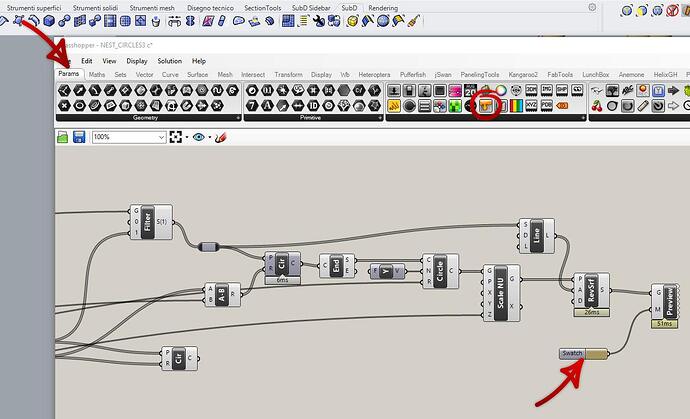Screen dimensions: 690x419
Task: Open the Solution menu
Action: (169, 61)
